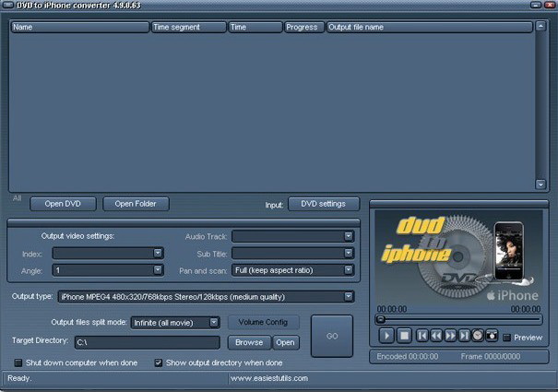Expand the Output type dropdown
558x392 pixels.
pos(348,297)
